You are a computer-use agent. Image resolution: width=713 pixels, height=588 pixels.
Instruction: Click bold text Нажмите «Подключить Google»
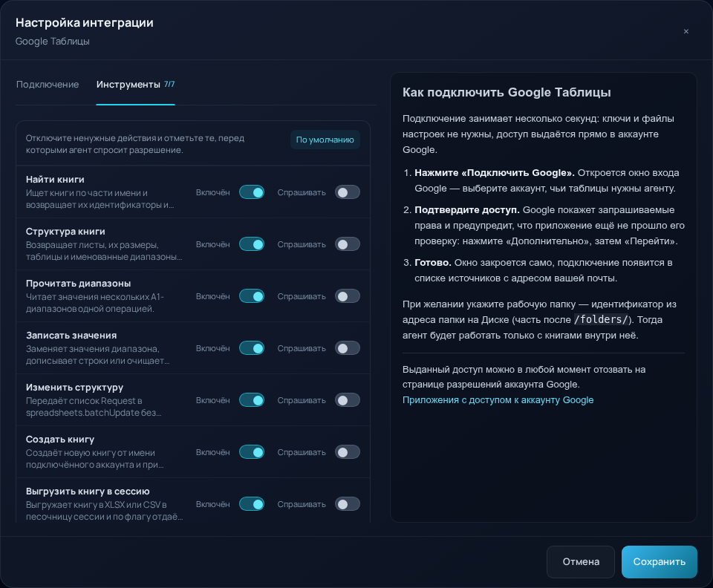495,173
